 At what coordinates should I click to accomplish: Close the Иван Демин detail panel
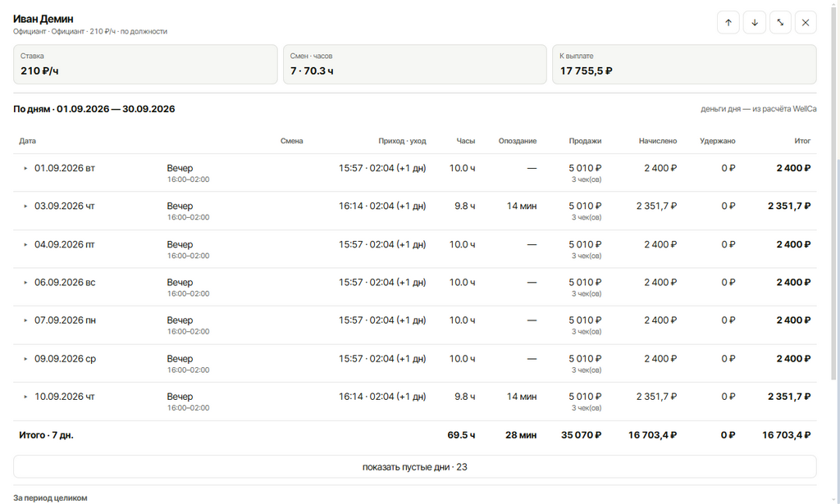(806, 22)
